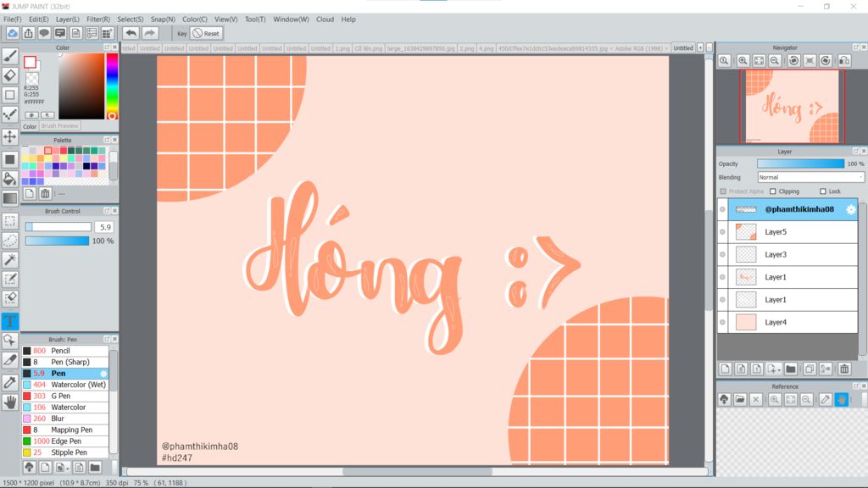
Task: Click the rainbow hue bar
Action: coord(112,86)
